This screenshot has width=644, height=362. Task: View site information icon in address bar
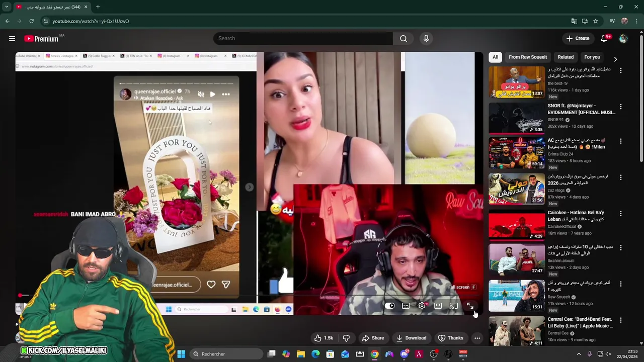click(x=46, y=21)
